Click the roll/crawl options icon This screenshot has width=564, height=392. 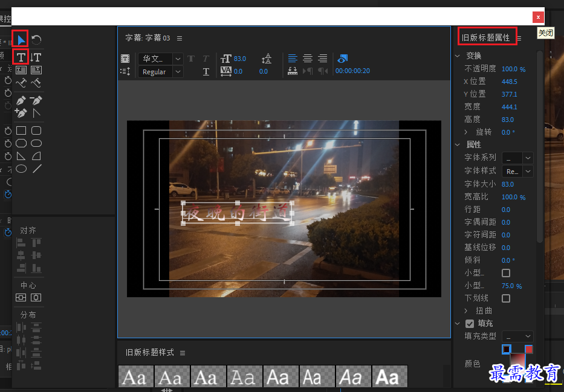pos(125,71)
